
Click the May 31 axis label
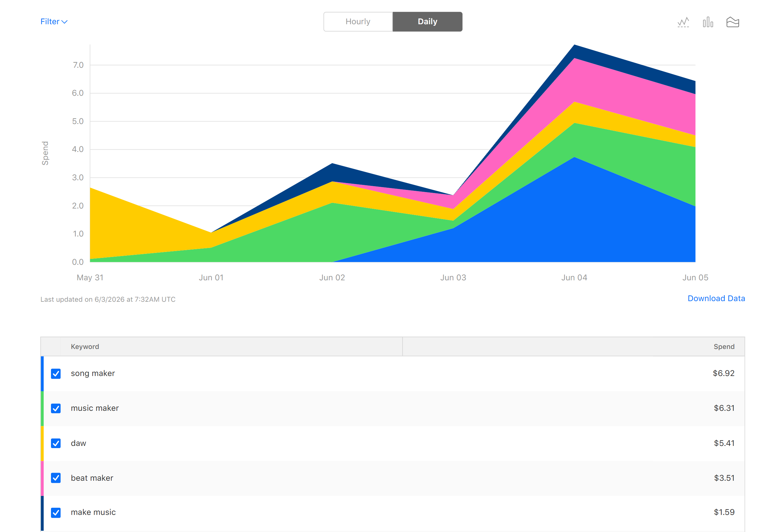pyautogui.click(x=90, y=278)
